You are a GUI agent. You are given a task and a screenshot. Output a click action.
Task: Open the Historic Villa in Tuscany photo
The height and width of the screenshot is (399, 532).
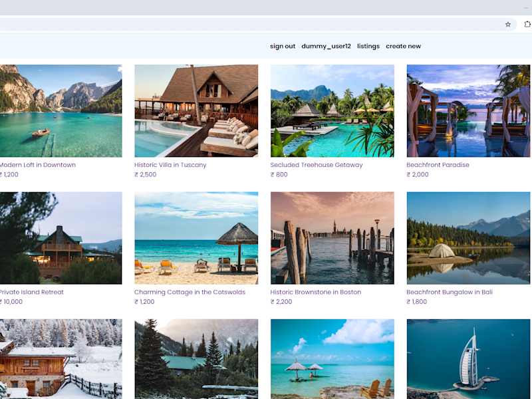point(196,111)
